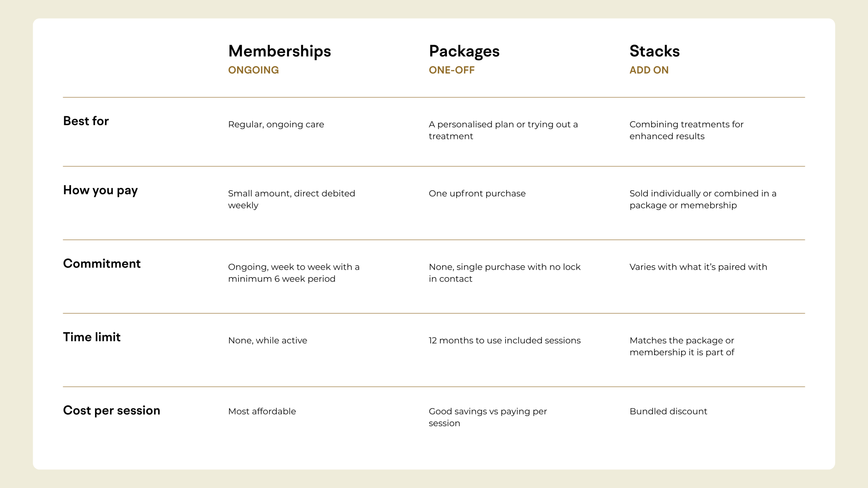This screenshot has width=868, height=488.
Task: Click the Commitment row label
Action: (x=102, y=263)
